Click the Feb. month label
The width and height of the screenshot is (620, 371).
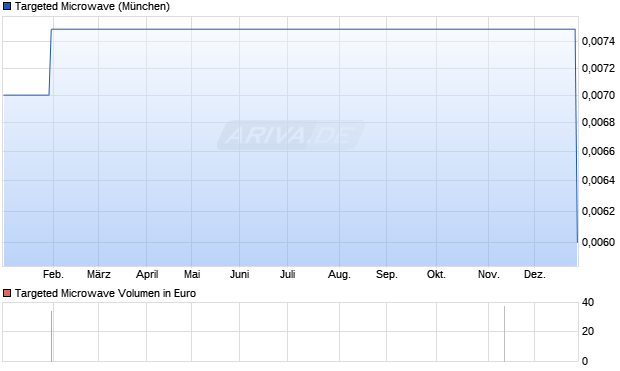(x=53, y=274)
